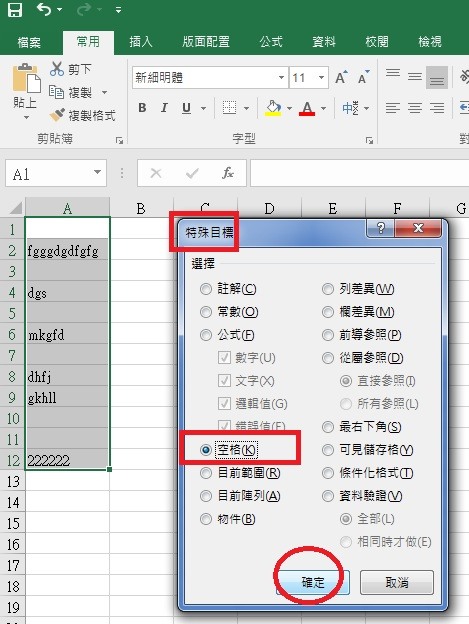Open the 檔案 tab
This screenshot has width=469, height=624.
click(x=29, y=42)
